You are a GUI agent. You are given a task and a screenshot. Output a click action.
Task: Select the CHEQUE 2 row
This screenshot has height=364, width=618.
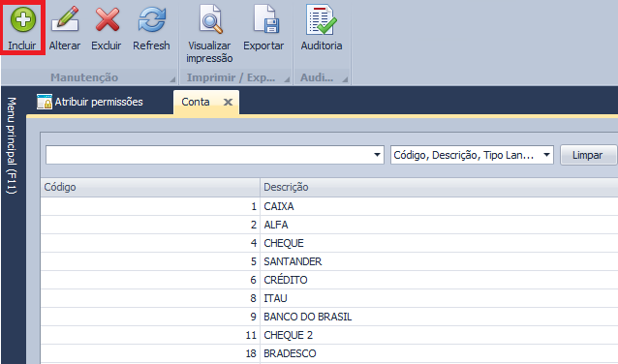[x=329, y=335]
